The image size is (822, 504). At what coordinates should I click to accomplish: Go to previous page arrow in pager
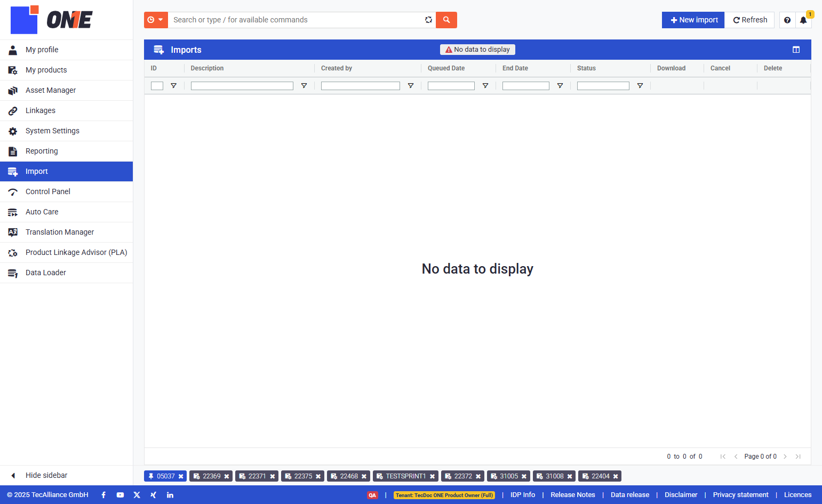point(736,457)
